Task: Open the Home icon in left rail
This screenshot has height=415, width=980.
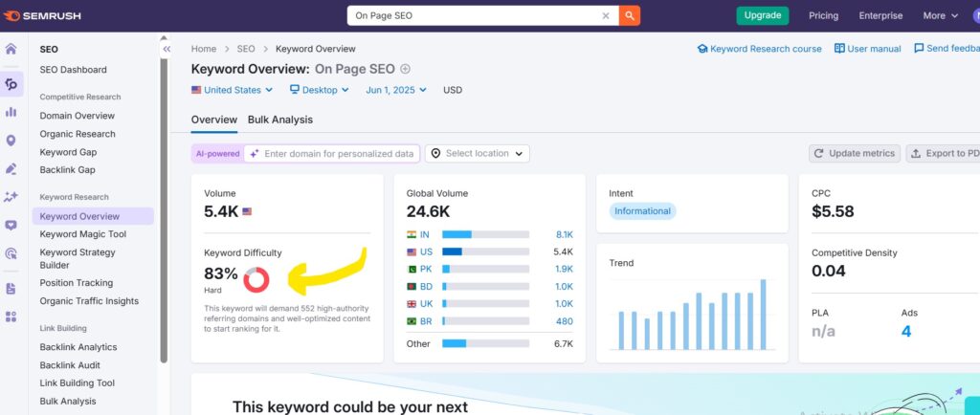Action: tap(11, 49)
